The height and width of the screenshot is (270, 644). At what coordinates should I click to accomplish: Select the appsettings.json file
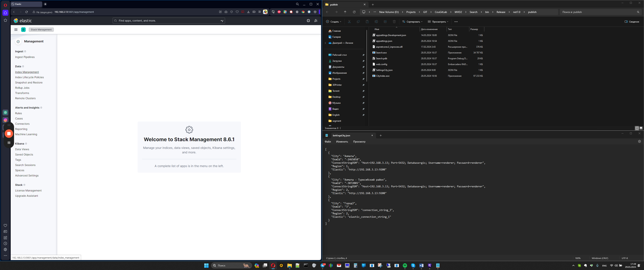pos(384,41)
